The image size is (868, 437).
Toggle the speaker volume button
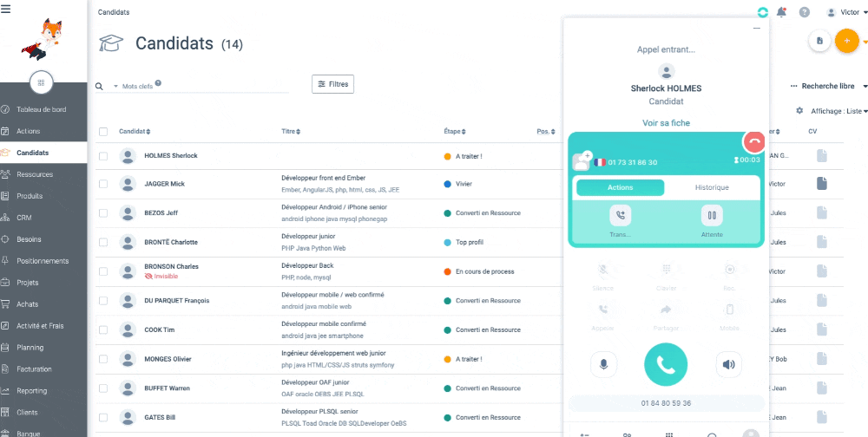coord(728,364)
